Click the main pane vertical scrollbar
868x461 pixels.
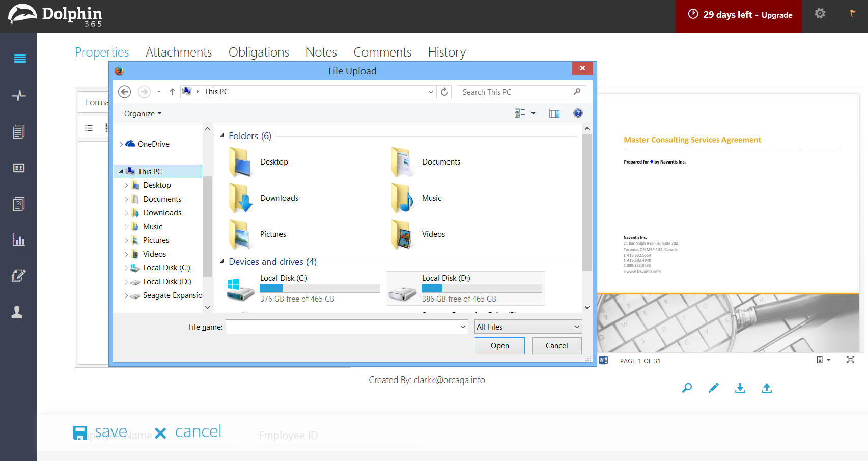(x=587, y=202)
